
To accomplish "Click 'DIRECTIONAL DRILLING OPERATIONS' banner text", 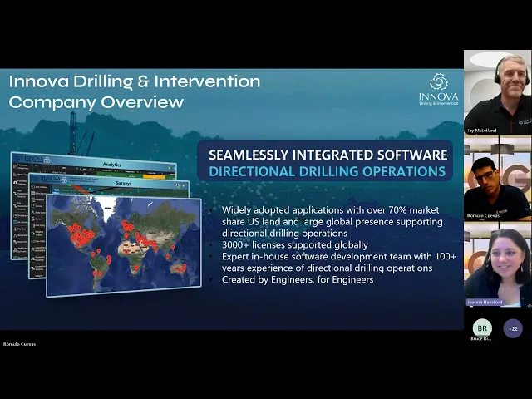I will click(x=327, y=171).
